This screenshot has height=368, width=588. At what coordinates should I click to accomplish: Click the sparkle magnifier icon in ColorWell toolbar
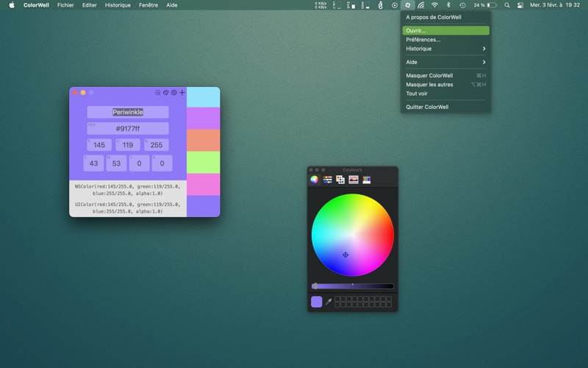(x=157, y=93)
